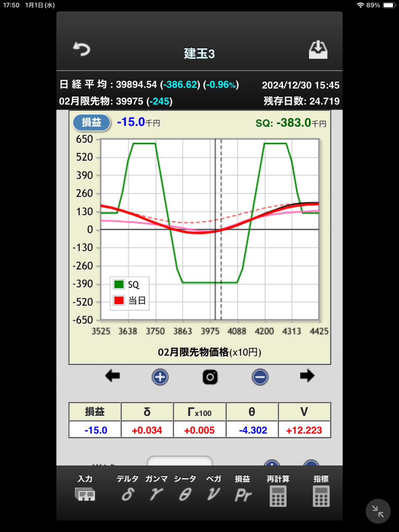Tap the collapse fullscreen button in corner
The image size is (399, 532).
378,511
